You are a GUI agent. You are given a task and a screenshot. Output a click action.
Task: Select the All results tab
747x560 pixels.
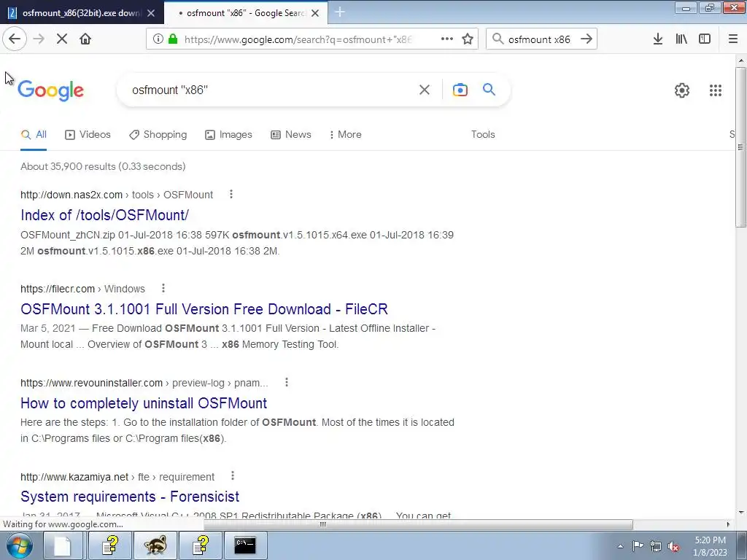pyautogui.click(x=34, y=135)
